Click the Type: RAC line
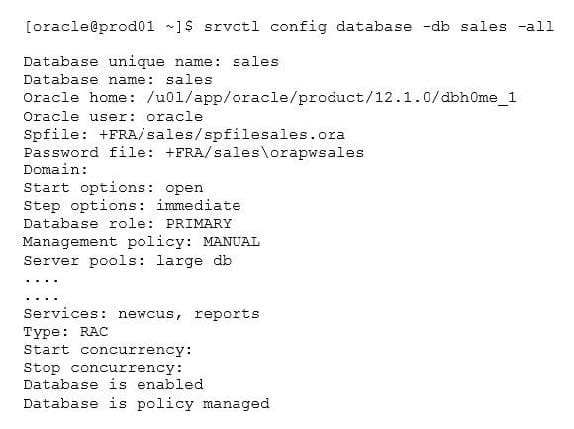This screenshot has width=574, height=429. (66, 332)
